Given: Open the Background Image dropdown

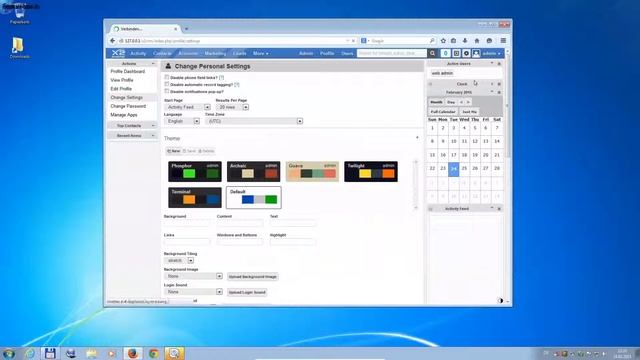Looking at the screenshot, I should pyautogui.click(x=193, y=276).
